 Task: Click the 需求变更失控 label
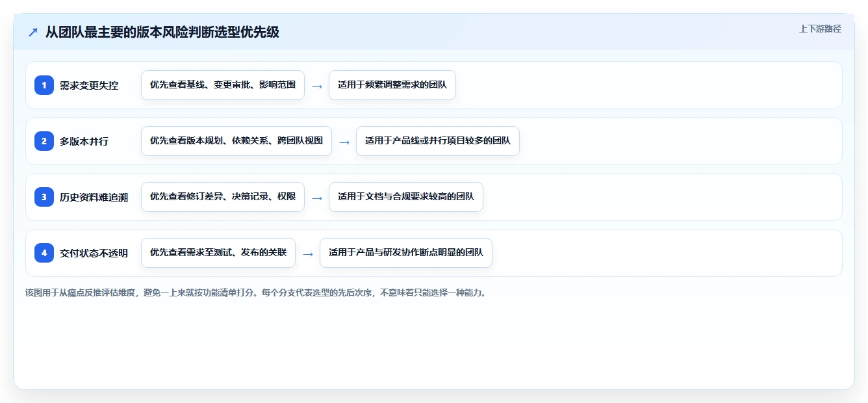(89, 85)
